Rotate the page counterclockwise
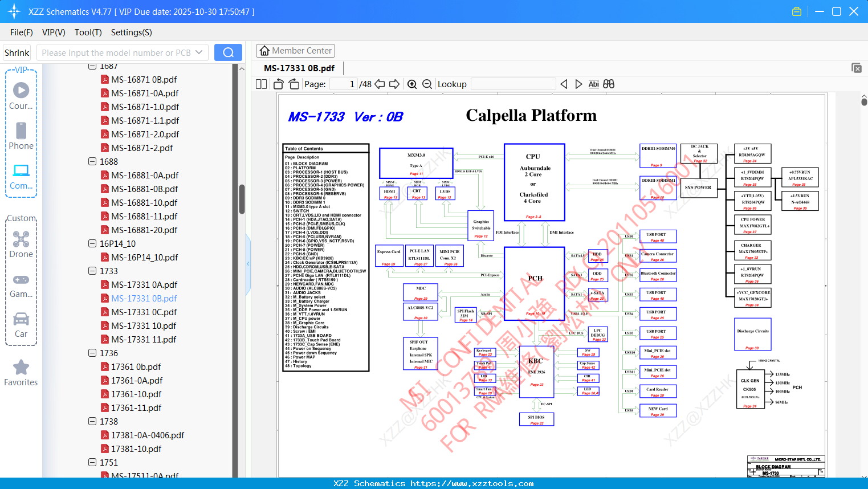The height and width of the screenshot is (489, 868). point(279,84)
